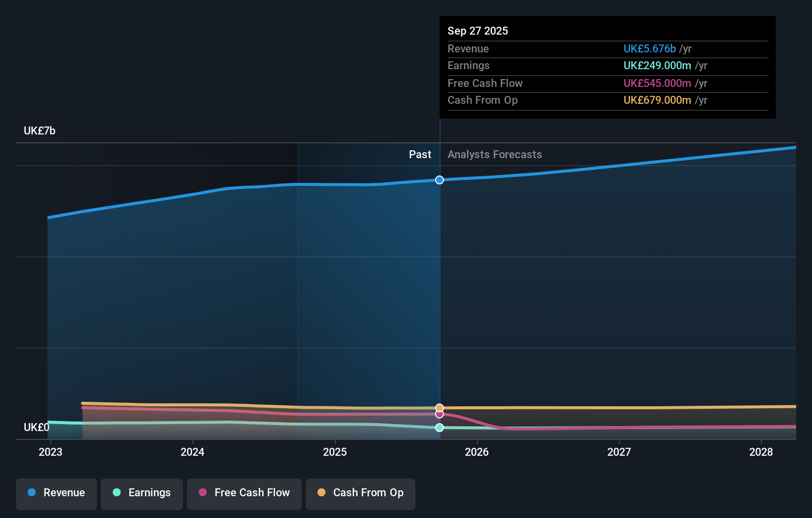The width and height of the screenshot is (812, 518).
Task: Click the pink Free Cash Flow legend dot
Action: coord(202,493)
